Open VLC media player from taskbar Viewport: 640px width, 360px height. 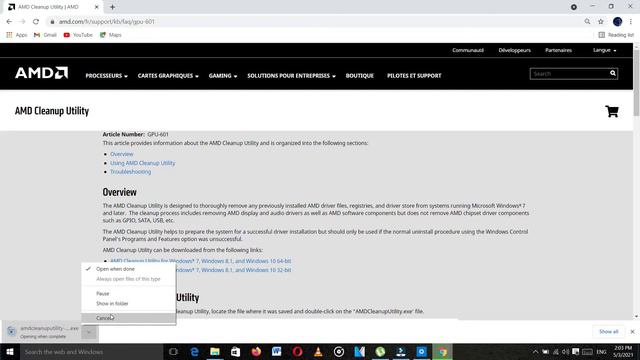(x=318, y=352)
